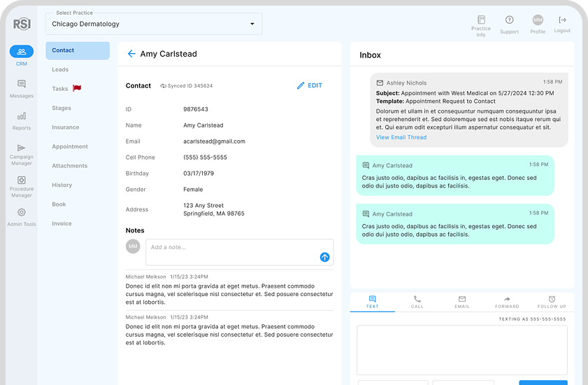Open the Support help icon
Image resolution: width=588 pixels, height=385 pixels.
tap(509, 20)
